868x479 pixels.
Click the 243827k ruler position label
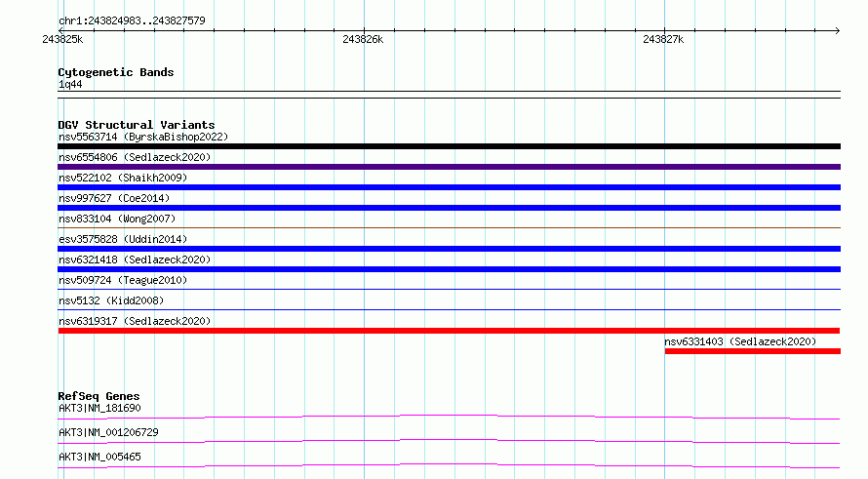pyautogui.click(x=663, y=39)
